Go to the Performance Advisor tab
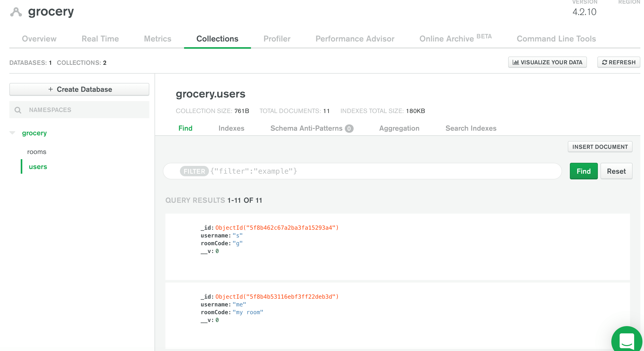644x351 pixels. coord(355,39)
